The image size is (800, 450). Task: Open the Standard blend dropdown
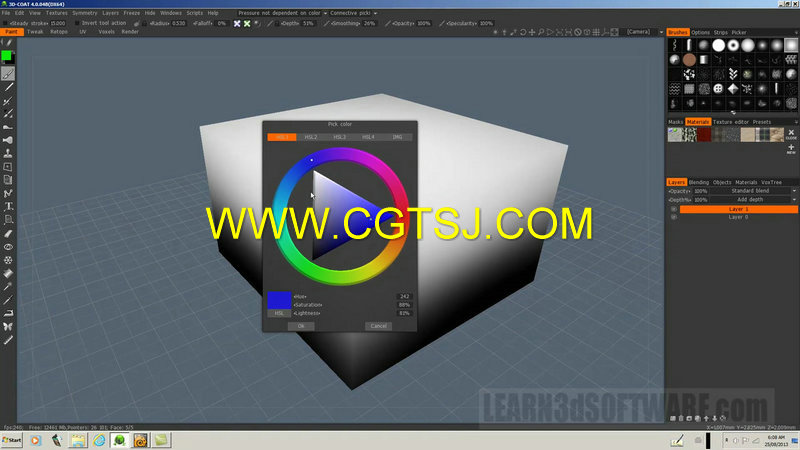(753, 191)
